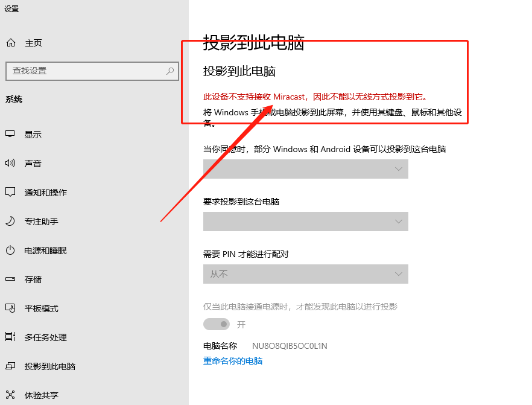
Task: Click the 系统 section header
Action: [14, 99]
